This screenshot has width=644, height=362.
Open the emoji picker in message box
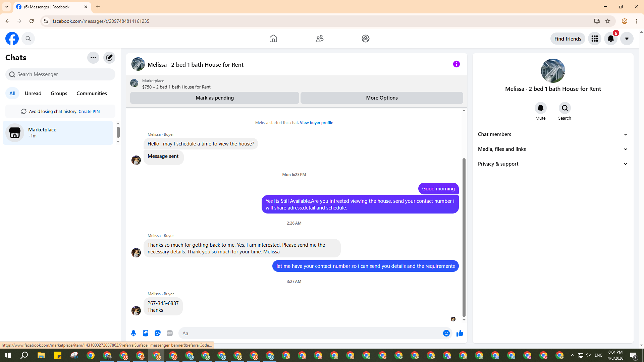[446, 333]
